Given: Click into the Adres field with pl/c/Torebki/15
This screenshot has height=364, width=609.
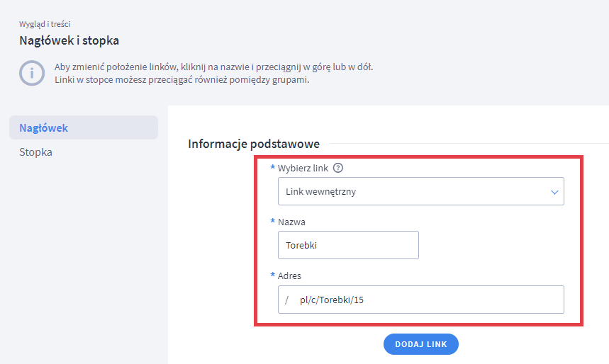Looking at the screenshot, I should [x=425, y=300].
